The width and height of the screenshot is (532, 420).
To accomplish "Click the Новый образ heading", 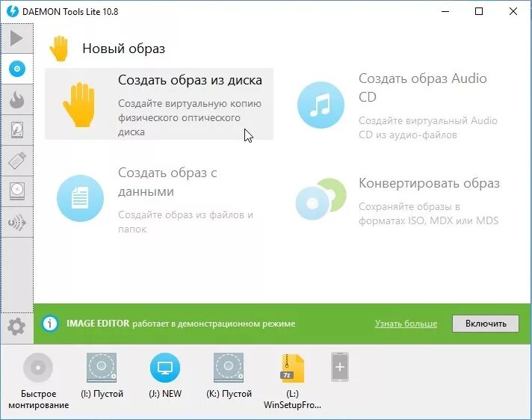I will coord(123,49).
